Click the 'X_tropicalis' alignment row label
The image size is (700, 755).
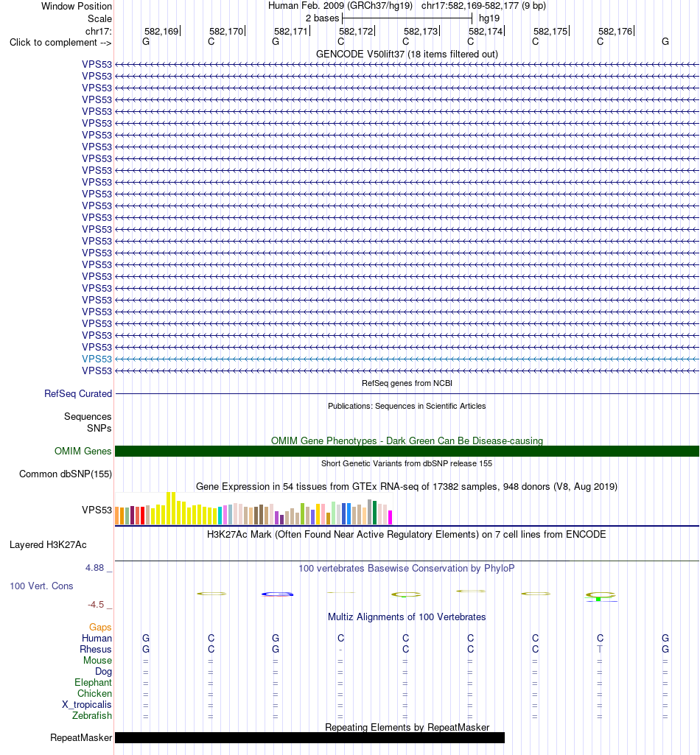pos(87,704)
